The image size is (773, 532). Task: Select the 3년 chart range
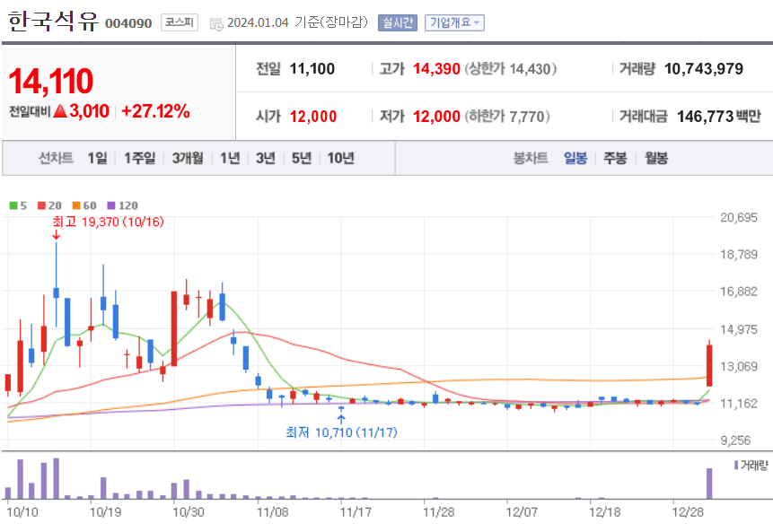coord(265,158)
